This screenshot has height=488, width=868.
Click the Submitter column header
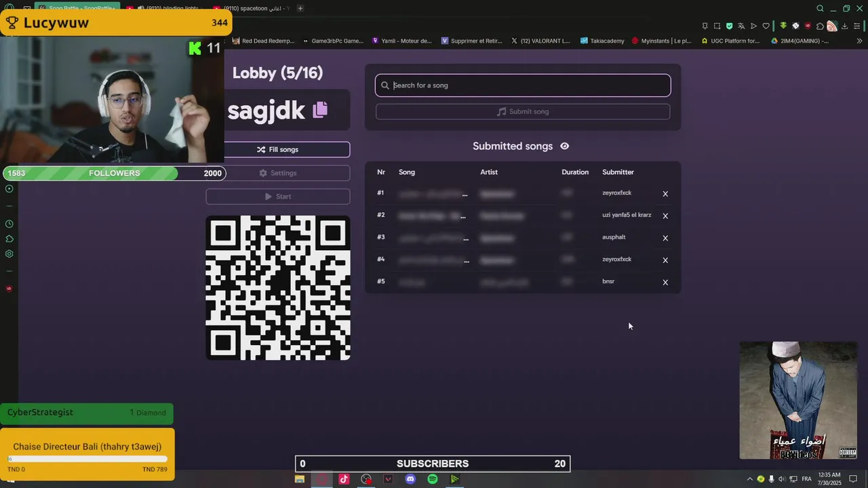point(618,172)
